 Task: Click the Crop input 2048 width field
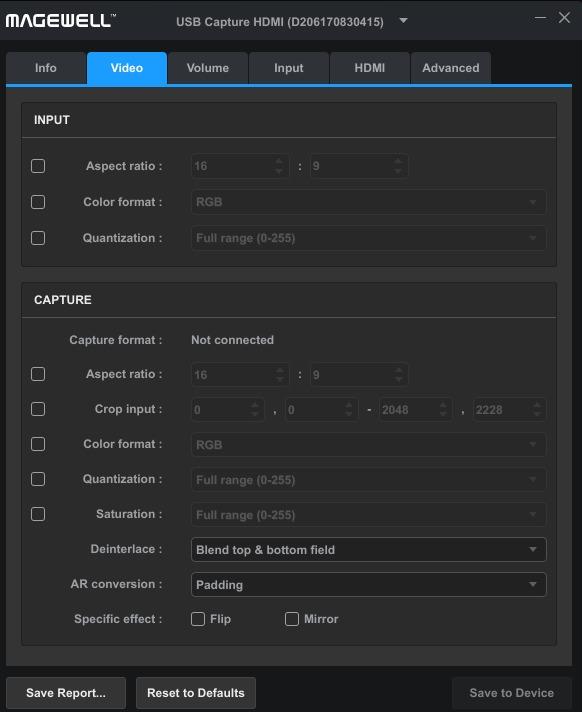click(x=415, y=410)
